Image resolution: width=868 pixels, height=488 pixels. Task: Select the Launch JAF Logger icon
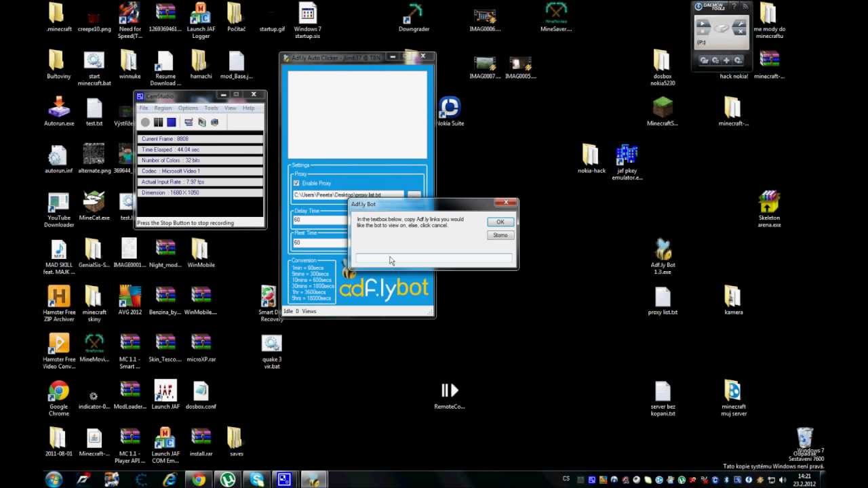201,21
